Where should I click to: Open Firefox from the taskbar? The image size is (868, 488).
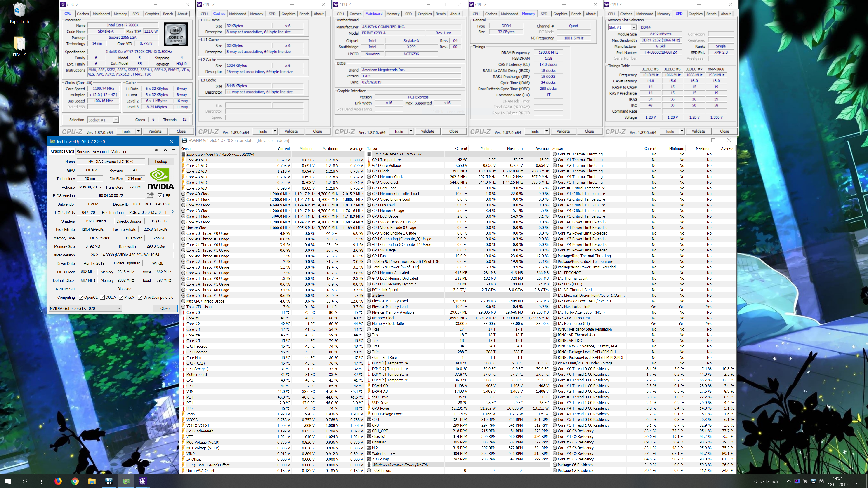pyautogui.click(x=58, y=481)
